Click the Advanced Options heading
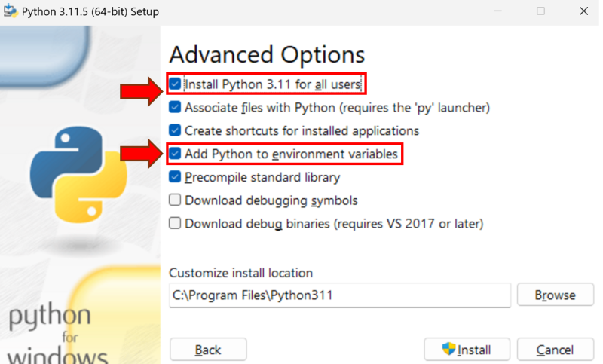The image size is (603, 364). (x=267, y=54)
